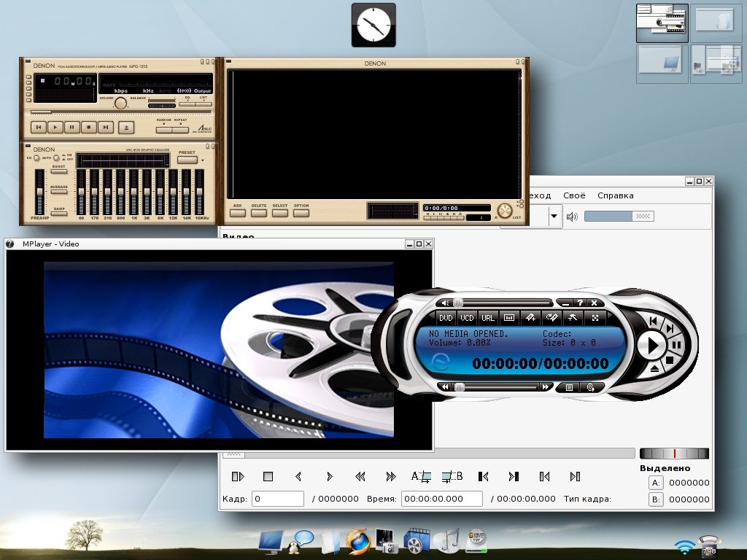747x560 pixels.
Task: Set selection marker B in the Avidemux toolbar
Action: tap(452, 476)
